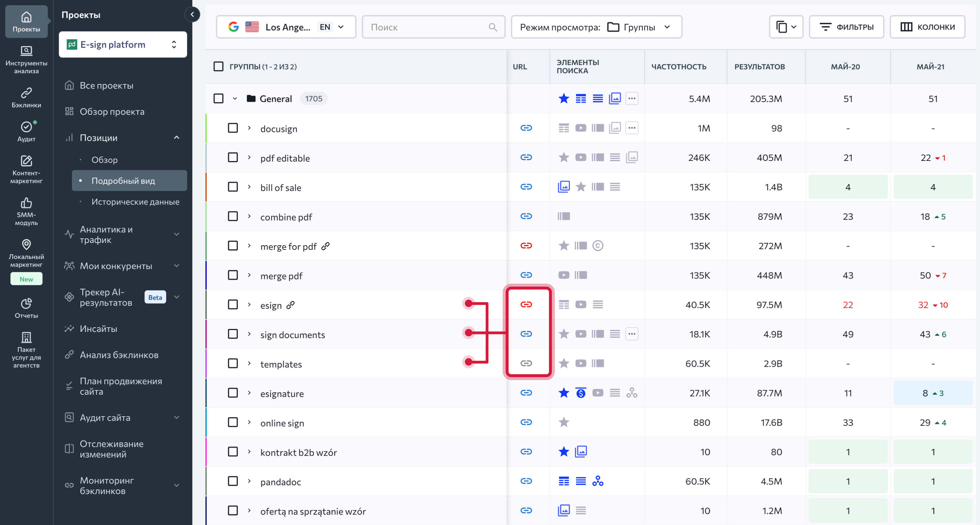980x525 pixels.
Task: Click the URL link icon for docusign
Action: 526,128
